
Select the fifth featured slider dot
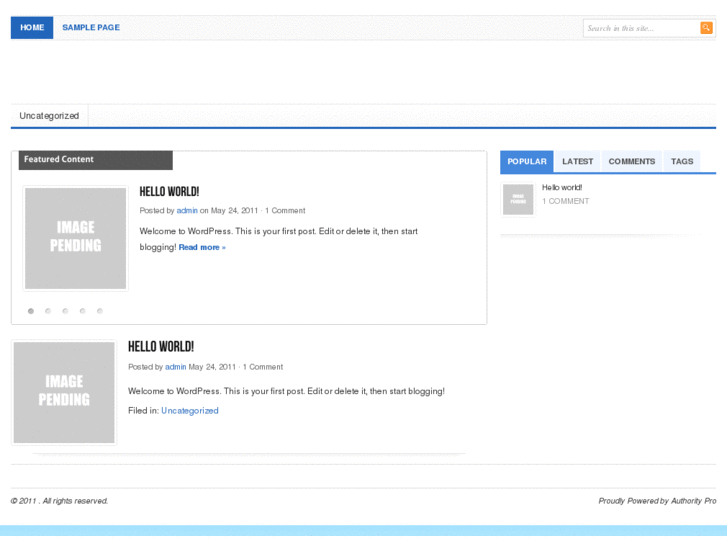click(99, 311)
